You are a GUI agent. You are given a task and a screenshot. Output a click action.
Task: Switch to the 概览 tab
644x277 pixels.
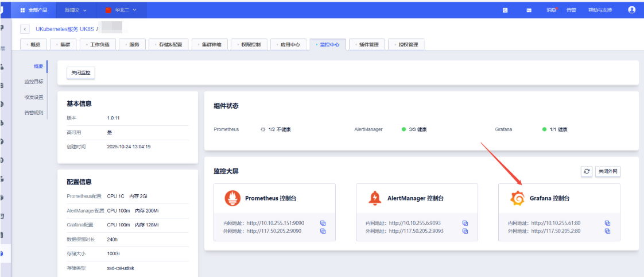point(34,44)
